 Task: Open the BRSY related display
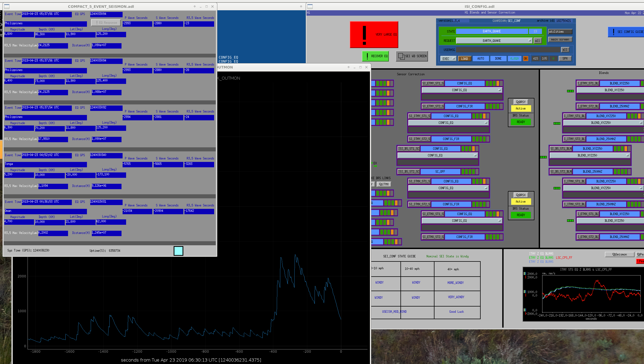[x=521, y=102]
